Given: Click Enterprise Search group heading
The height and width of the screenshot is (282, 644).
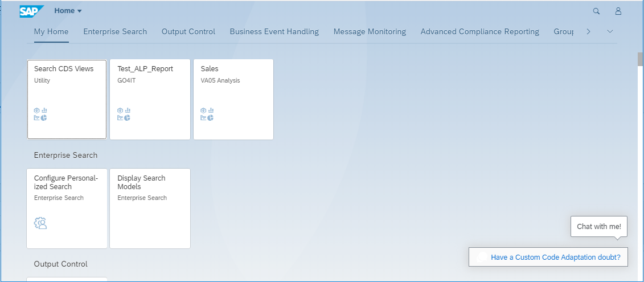Looking at the screenshot, I should click(65, 155).
